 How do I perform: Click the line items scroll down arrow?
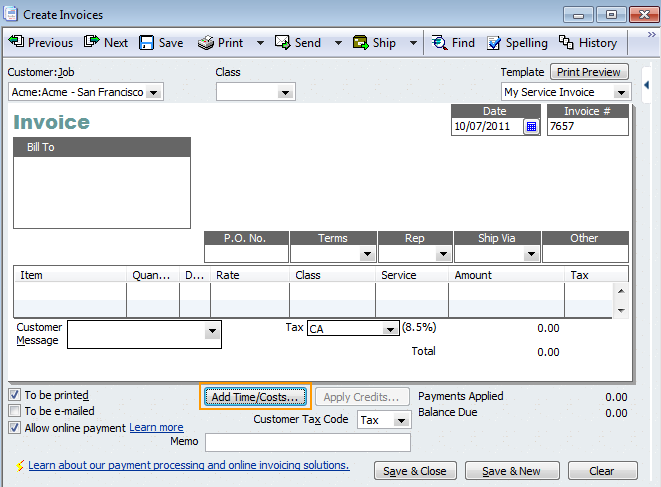[x=621, y=310]
